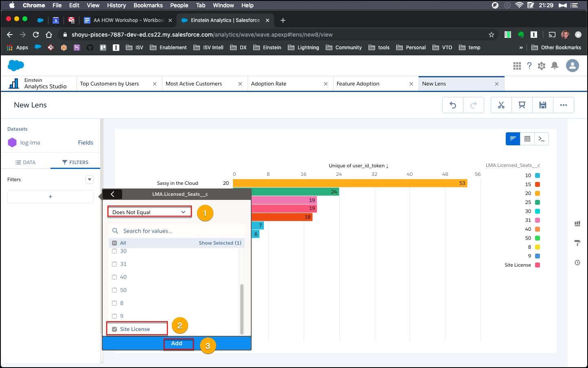Open the Enablement bookmarks folder
Image resolution: width=588 pixels, height=368 pixels.
pos(168,48)
